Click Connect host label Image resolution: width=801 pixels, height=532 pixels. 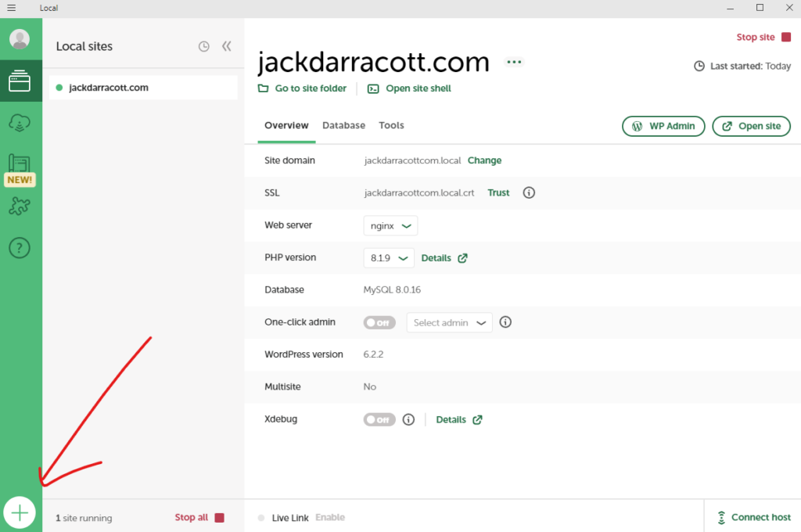[760, 517]
